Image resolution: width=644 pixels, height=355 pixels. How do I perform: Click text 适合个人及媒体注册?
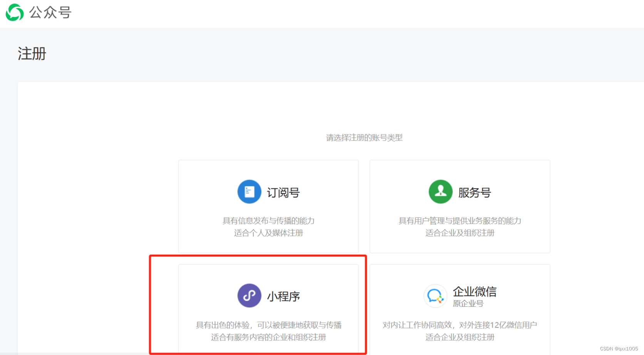coord(269,233)
